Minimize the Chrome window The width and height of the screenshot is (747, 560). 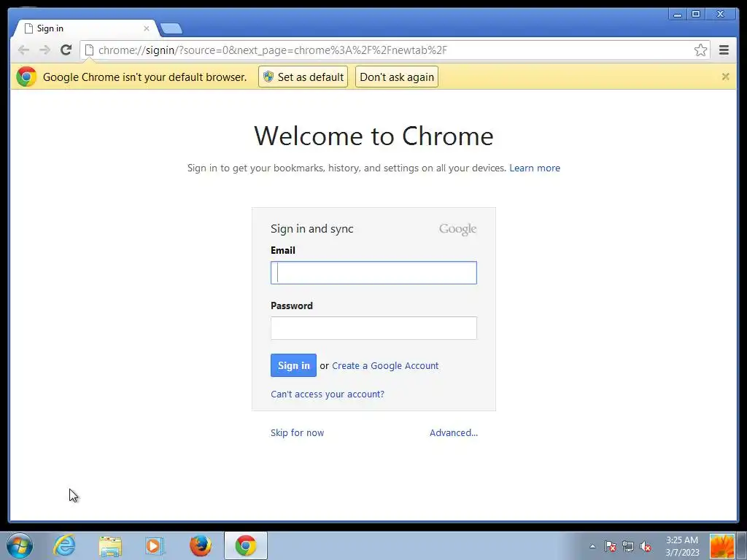[x=677, y=15]
